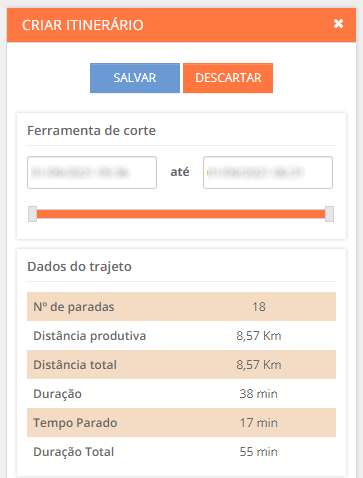Click the 18 stops value
Screen dimensions: 363x478
[259, 307]
